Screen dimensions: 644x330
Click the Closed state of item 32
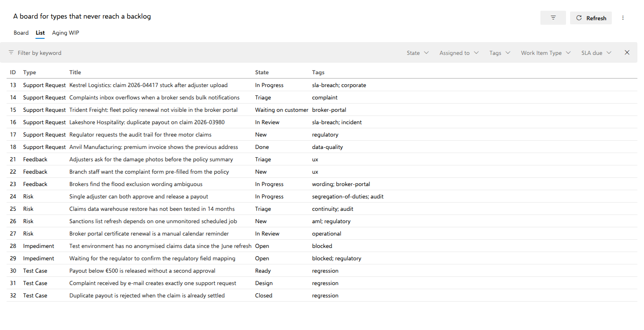[263, 295]
